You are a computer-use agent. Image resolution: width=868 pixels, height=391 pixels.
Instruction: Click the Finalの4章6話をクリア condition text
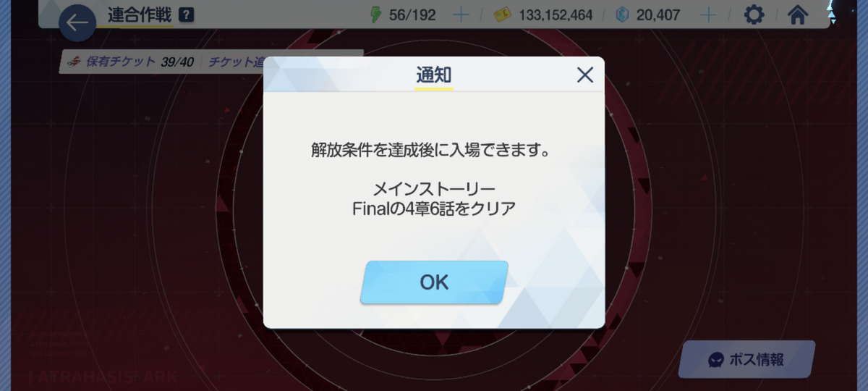pos(434,209)
